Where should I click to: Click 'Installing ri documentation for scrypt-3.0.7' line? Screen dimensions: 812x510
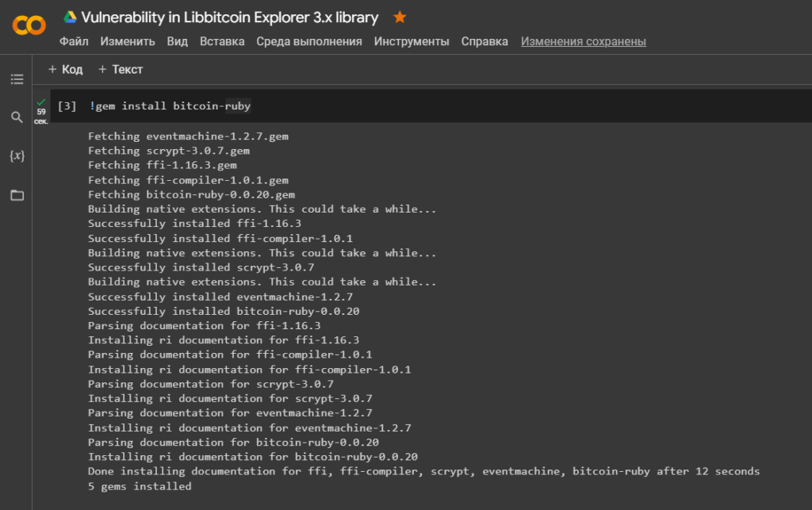tap(230, 399)
